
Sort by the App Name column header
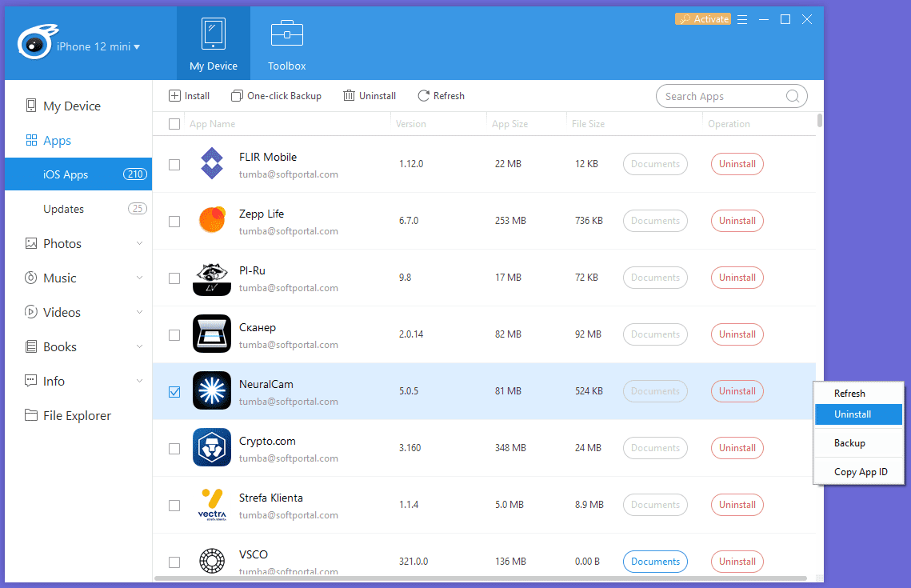pos(212,124)
